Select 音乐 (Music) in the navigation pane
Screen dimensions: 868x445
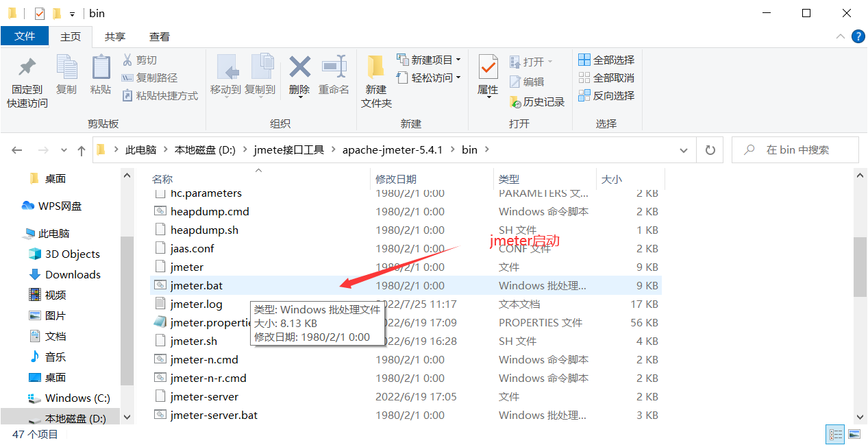[x=47, y=357]
